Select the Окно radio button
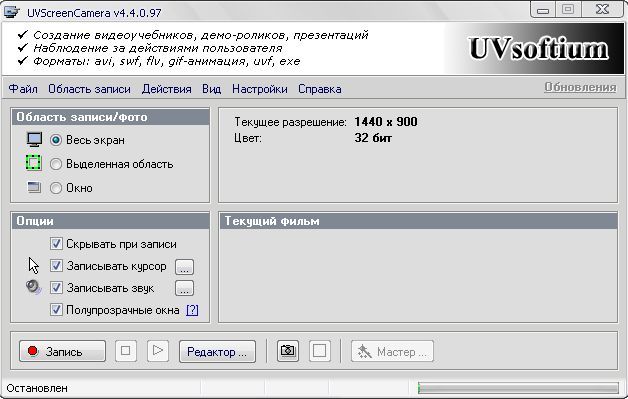Screen dimensions: 628x399 coord(56,188)
